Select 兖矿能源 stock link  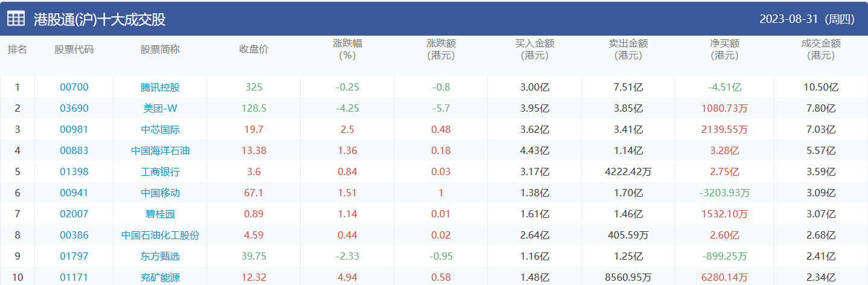point(160,277)
